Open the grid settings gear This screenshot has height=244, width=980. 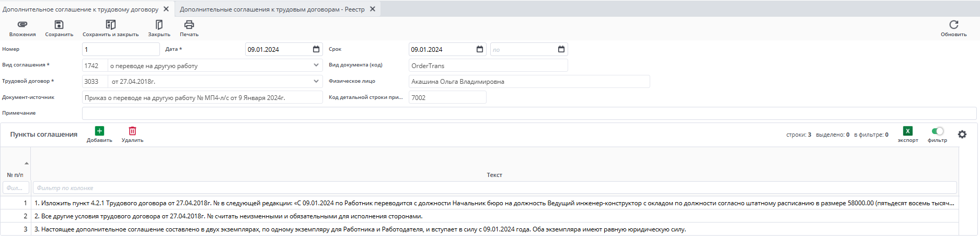[962, 135]
